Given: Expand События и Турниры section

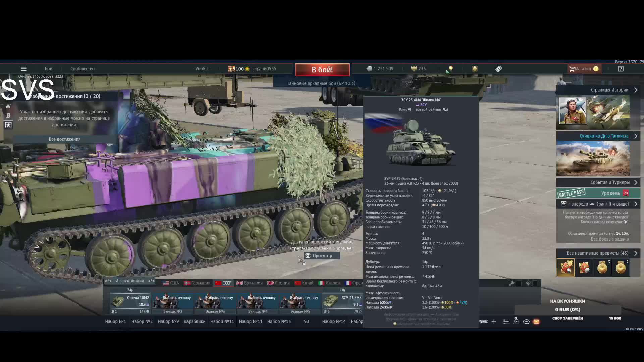Looking at the screenshot, I should pos(636,182).
